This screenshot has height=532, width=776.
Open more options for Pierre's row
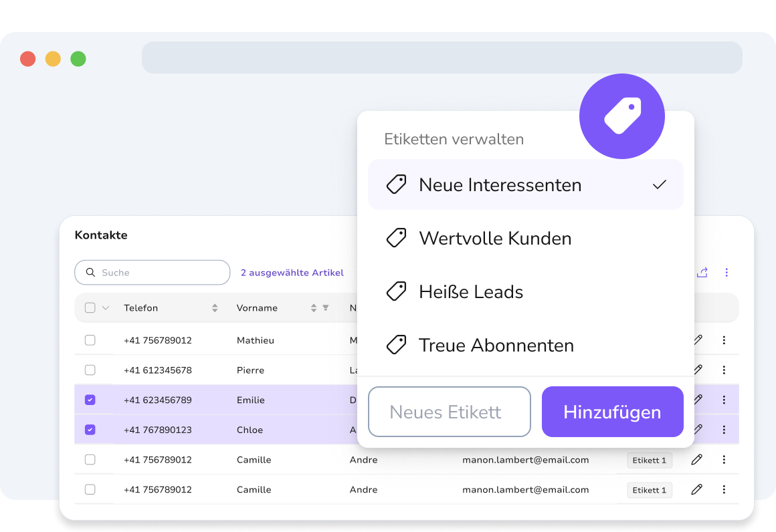[x=724, y=370]
